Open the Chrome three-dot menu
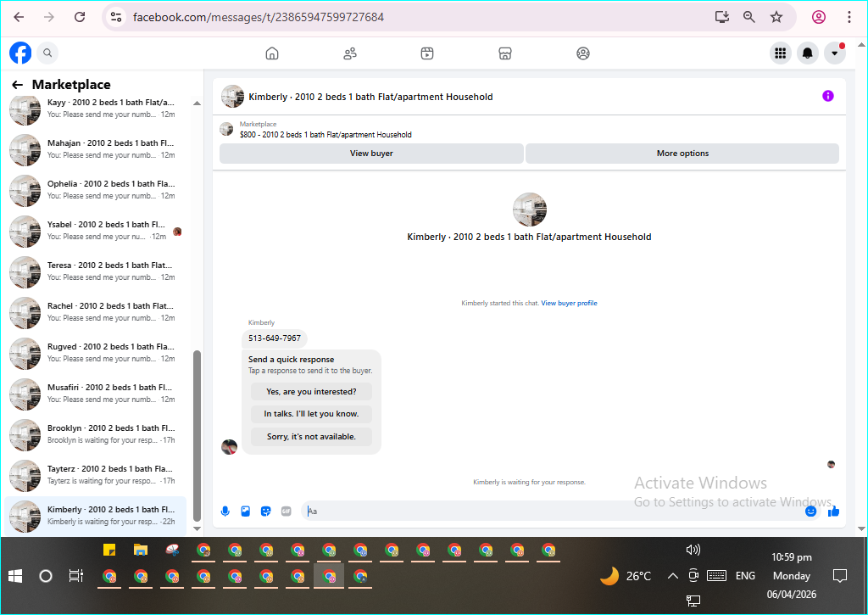Image resolution: width=868 pixels, height=615 pixels. (x=849, y=17)
